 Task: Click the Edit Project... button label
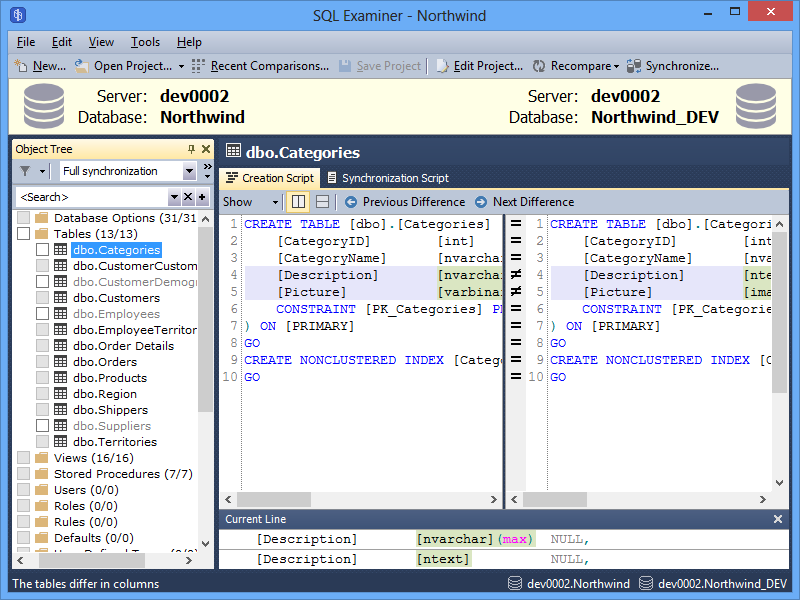[488, 66]
